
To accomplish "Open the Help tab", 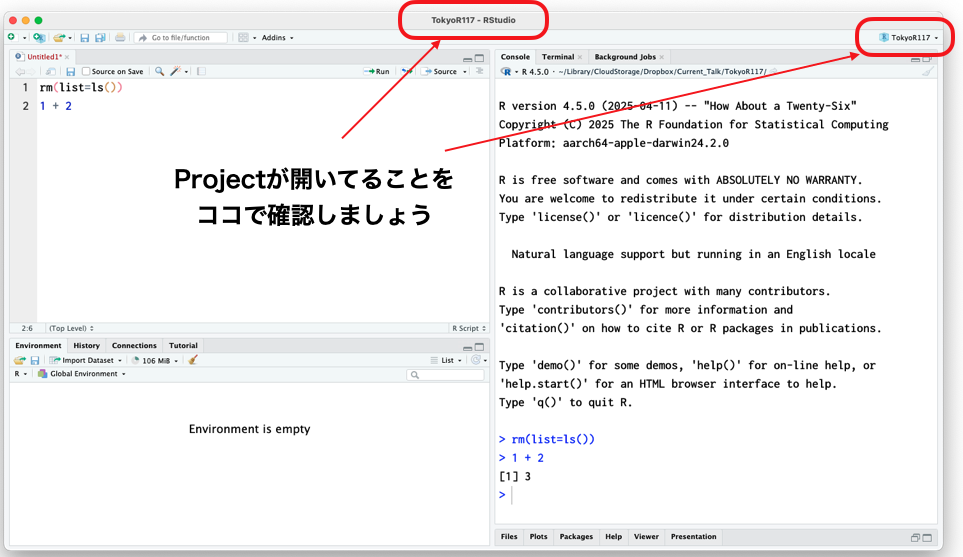I will (x=613, y=537).
